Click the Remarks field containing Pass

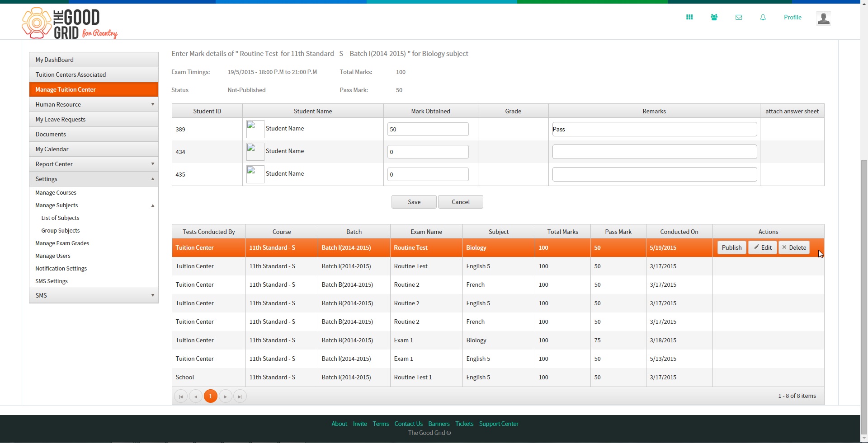[x=654, y=129]
